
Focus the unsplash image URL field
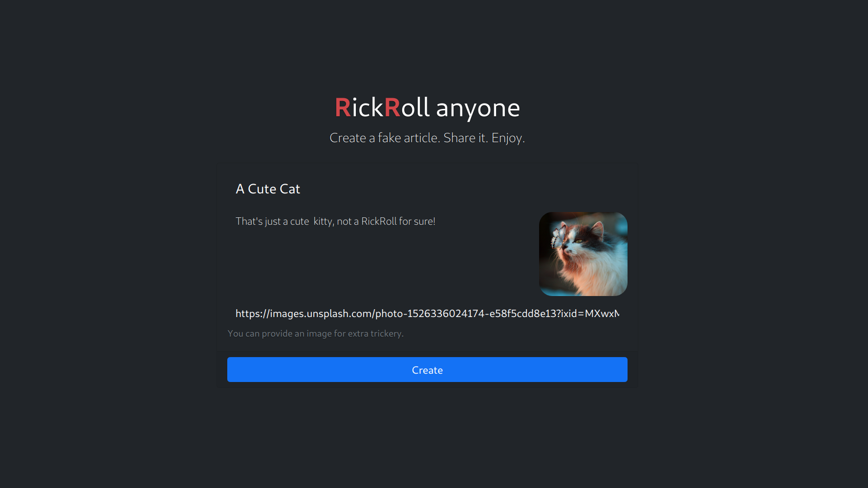tap(427, 314)
